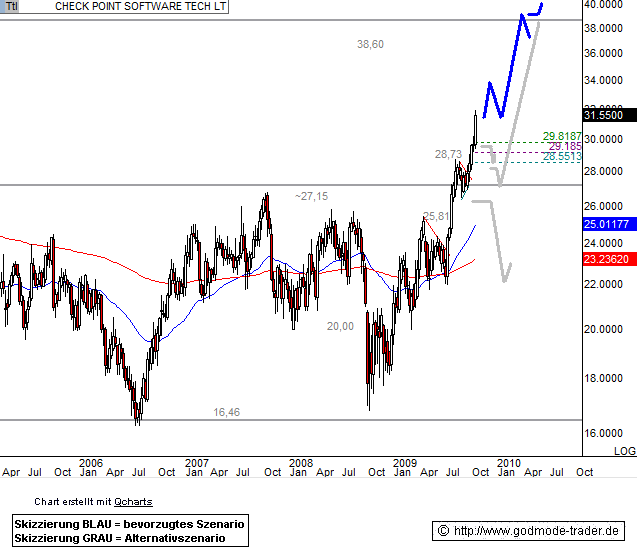This screenshot has height=557, width=637.
Task: Click the LOG scale label
Action: tap(625, 451)
